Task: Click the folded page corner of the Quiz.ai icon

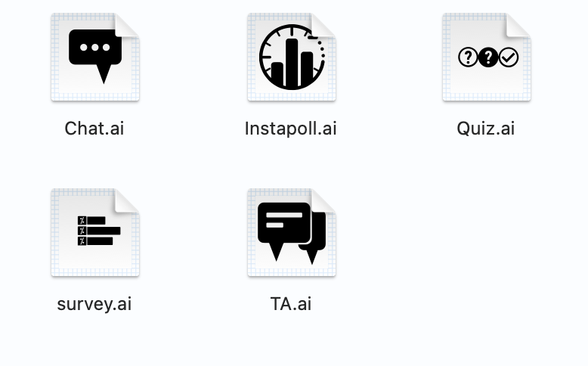Action: click(x=519, y=25)
